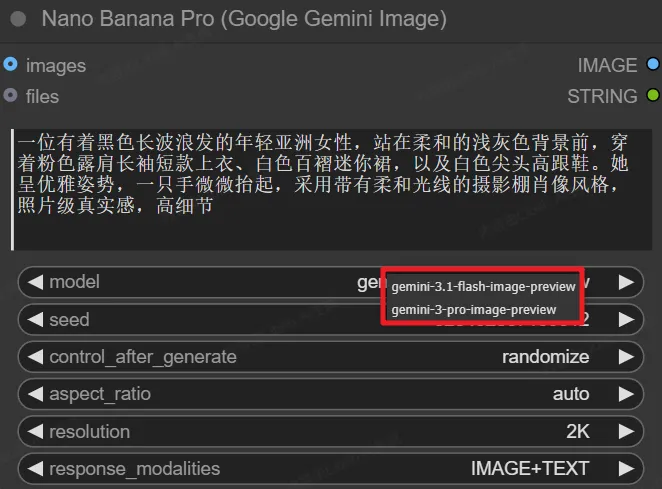
Task: Click the STRING output socket
Action: click(652, 96)
